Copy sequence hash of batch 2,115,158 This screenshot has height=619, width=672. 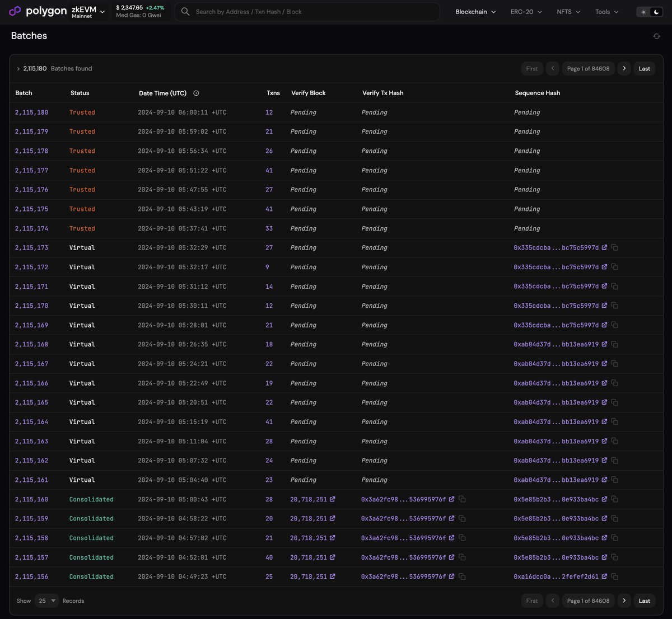(x=615, y=538)
